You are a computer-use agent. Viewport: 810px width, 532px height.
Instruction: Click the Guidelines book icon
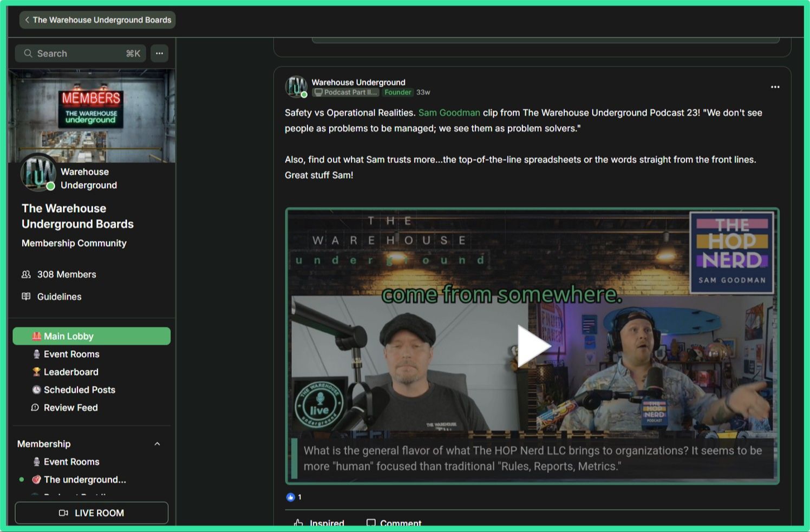26,297
